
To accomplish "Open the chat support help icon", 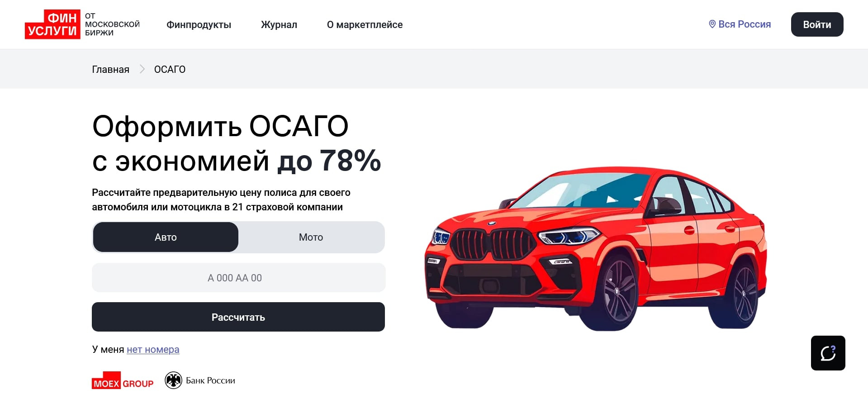I will point(828,353).
